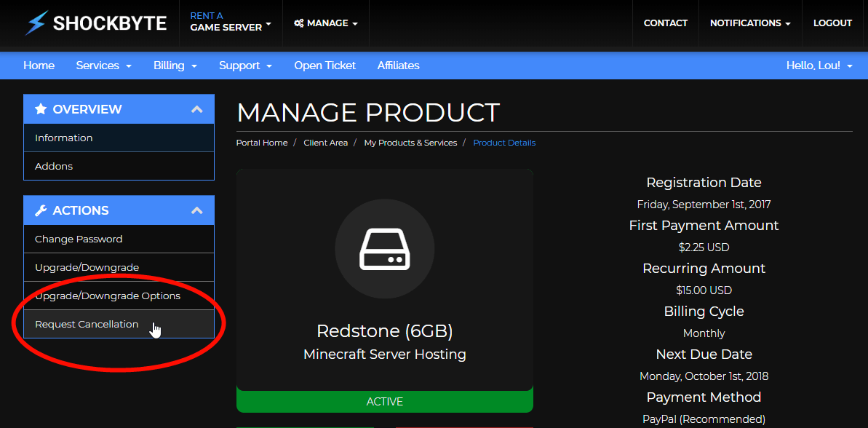This screenshot has width=868, height=428.
Task: Select Addons in Overview sidebar
Action: (119, 166)
